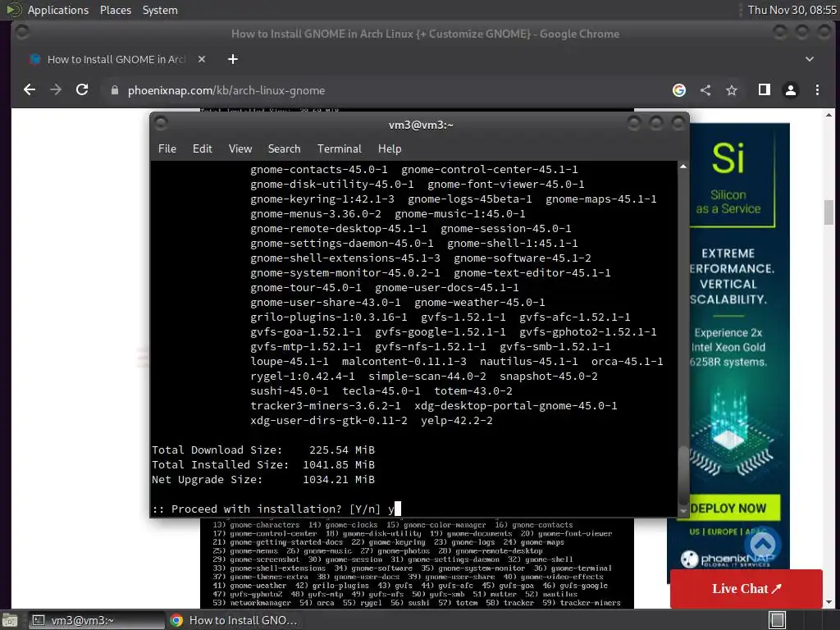Click the phoenixNAP logo in ad
Image resolution: width=840 pixels, height=630 pixels.
tap(727, 559)
